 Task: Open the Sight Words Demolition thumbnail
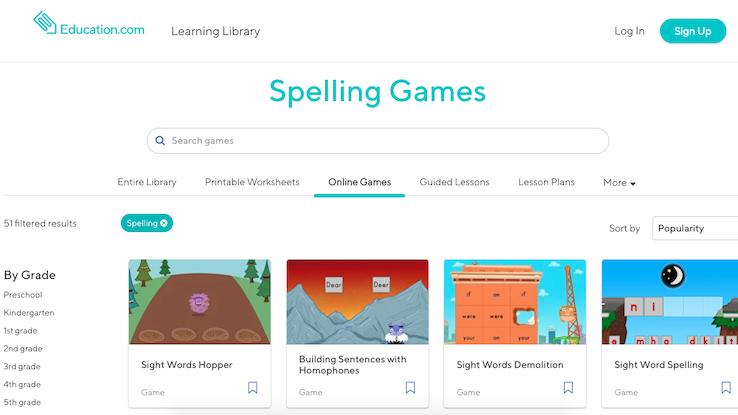pyautogui.click(x=515, y=302)
